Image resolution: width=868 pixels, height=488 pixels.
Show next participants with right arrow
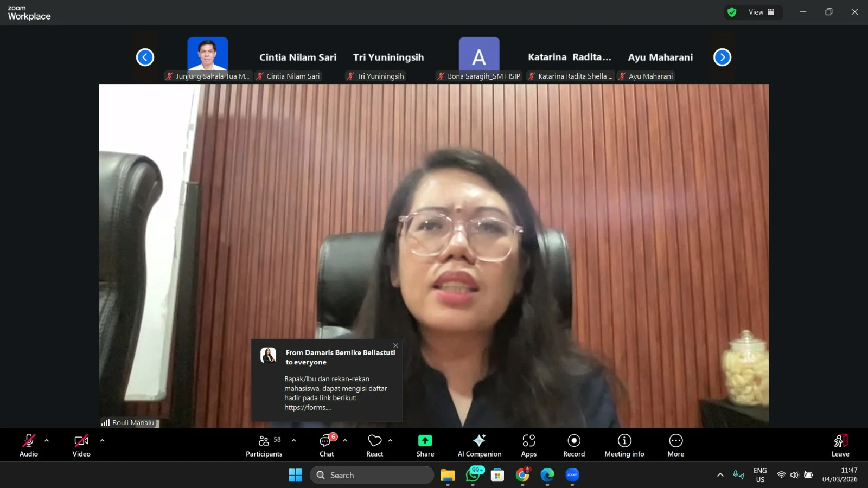tap(722, 57)
